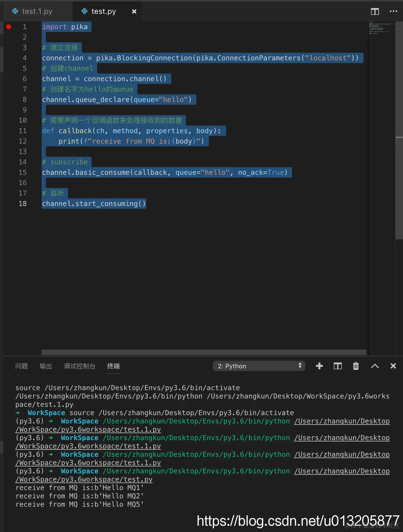This screenshot has width=403, height=532.
Task: Open the 调试控制台 debug console tab
Action: pyautogui.click(x=80, y=366)
